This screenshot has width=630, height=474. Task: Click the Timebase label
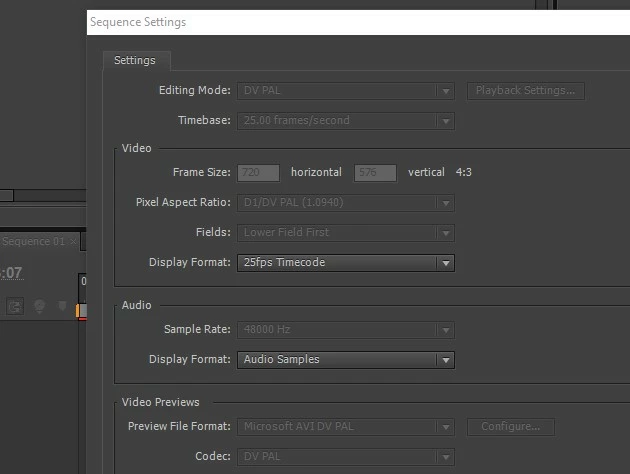point(205,120)
